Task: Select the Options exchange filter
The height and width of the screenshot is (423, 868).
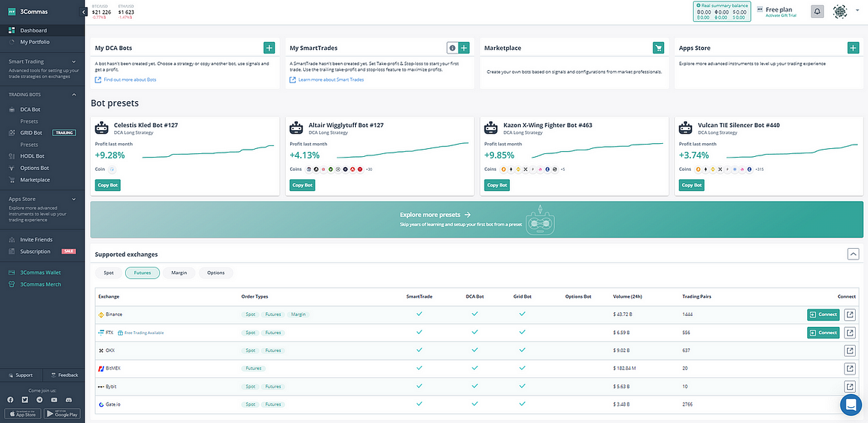Action: pos(216,273)
